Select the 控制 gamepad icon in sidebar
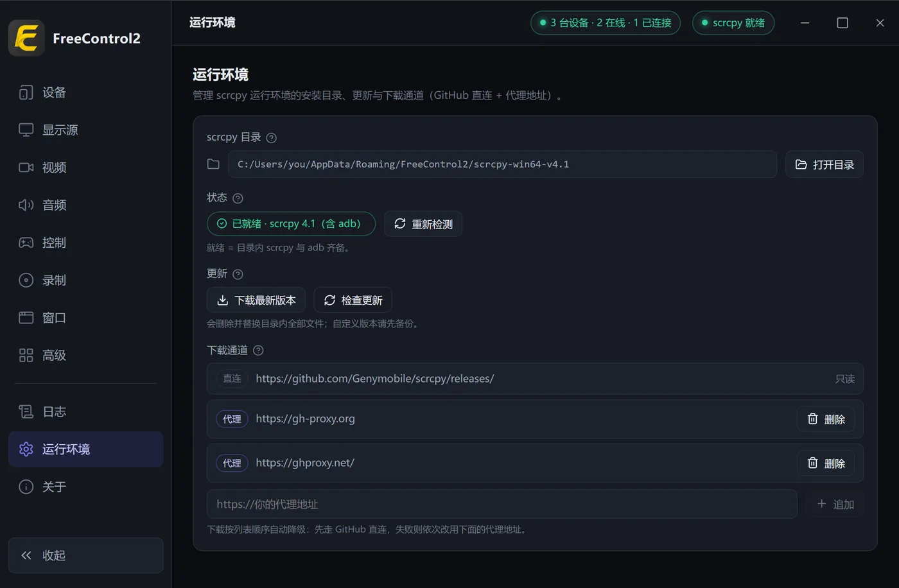This screenshot has height=588, width=899. pyautogui.click(x=26, y=243)
